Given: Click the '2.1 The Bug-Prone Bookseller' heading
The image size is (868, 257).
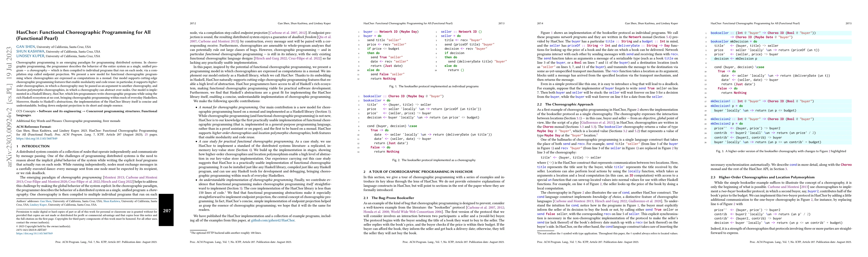Looking at the screenshot, I should [x=389, y=198].
